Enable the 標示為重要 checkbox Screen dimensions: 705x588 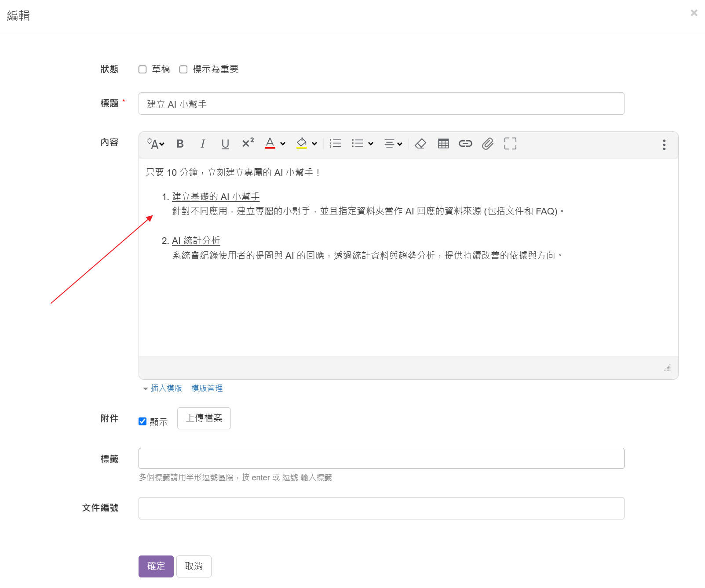(183, 69)
